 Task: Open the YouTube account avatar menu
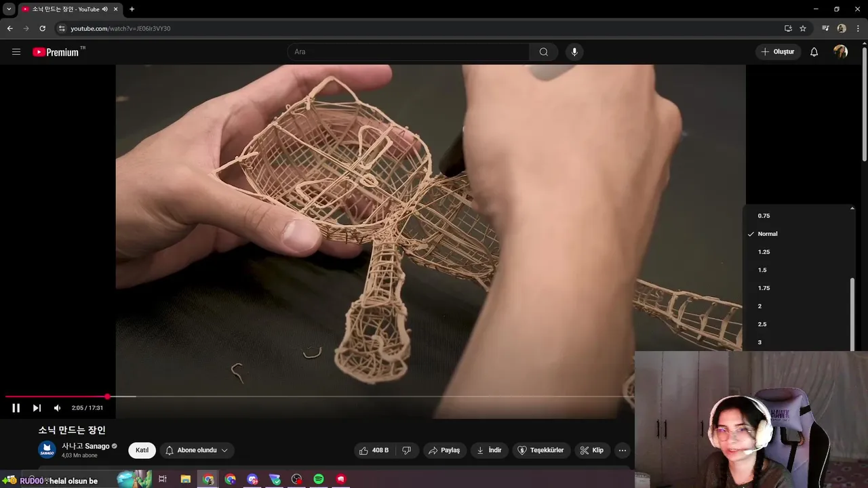click(841, 52)
